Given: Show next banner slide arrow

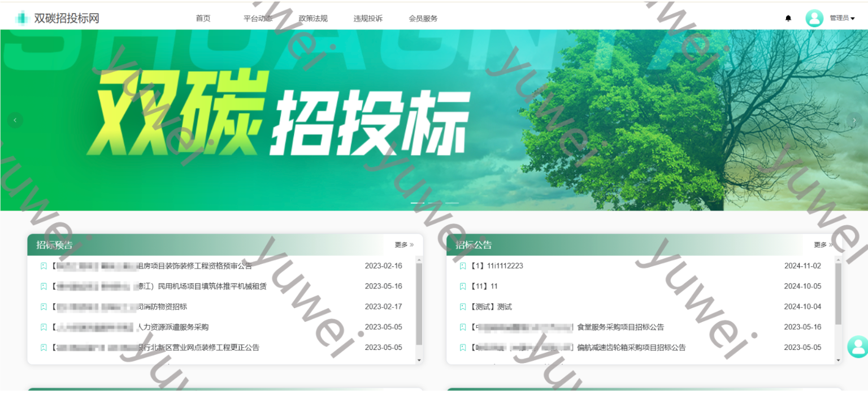Looking at the screenshot, I should point(854,120).
